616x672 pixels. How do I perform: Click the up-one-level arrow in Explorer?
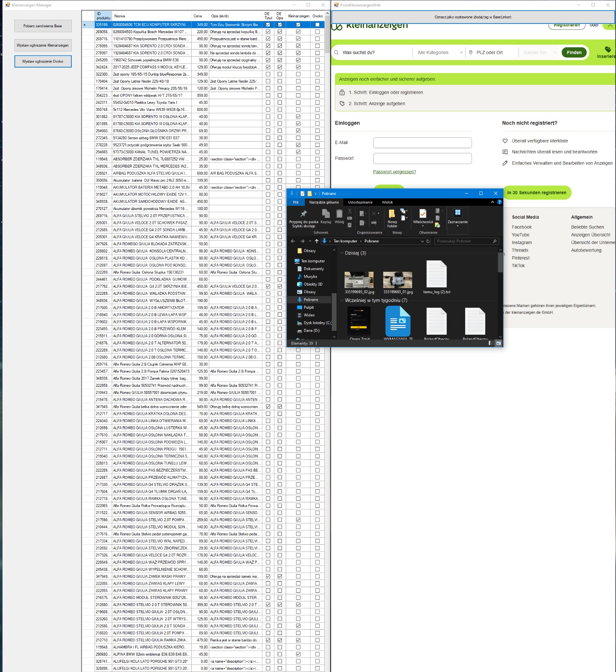pos(316,241)
